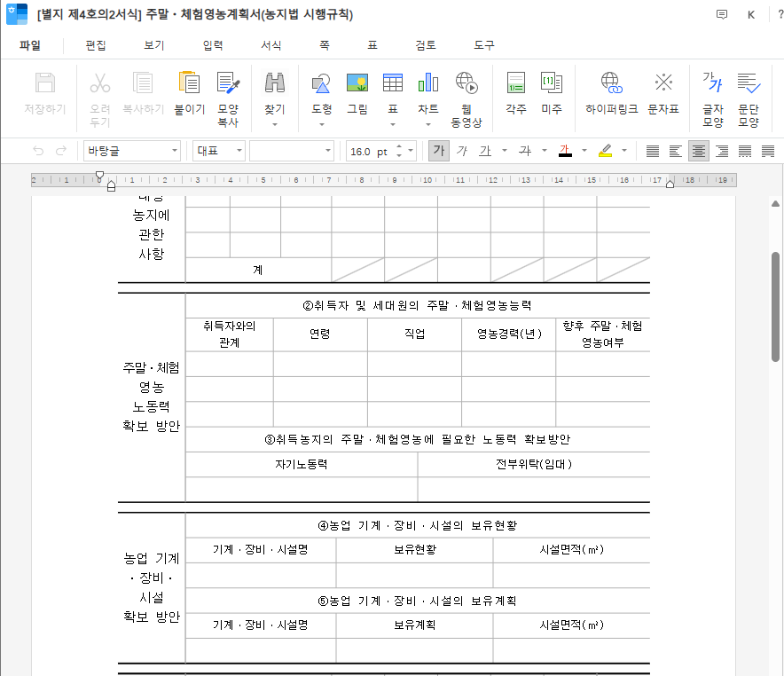784x676 pixels.
Task: Toggle Italic (가) formatting
Action: click(x=462, y=151)
